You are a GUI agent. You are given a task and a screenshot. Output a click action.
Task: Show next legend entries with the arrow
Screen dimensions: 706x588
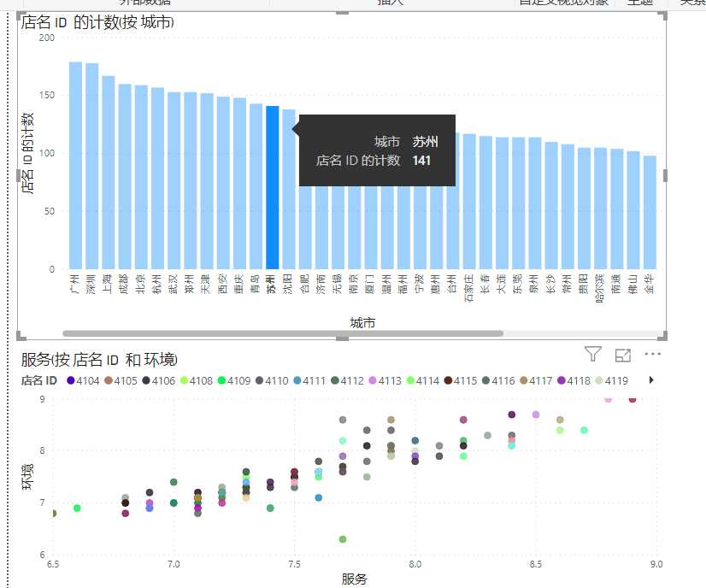651,380
